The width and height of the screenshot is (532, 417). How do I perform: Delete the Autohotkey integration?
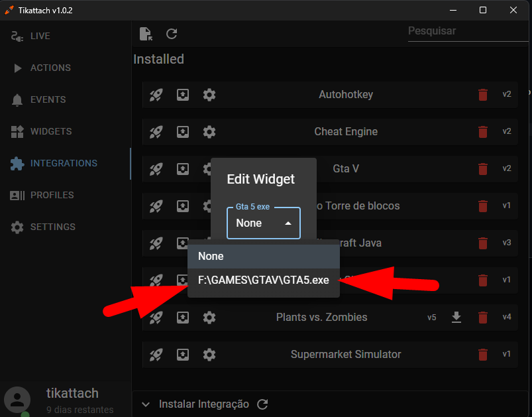(x=483, y=95)
